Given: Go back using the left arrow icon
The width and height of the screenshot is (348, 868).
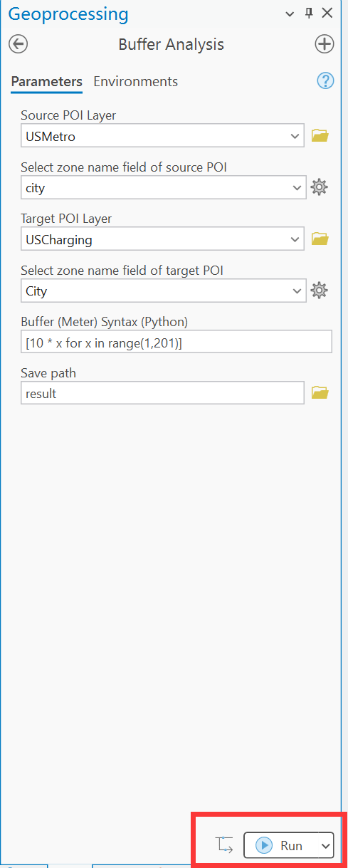Looking at the screenshot, I should pyautogui.click(x=18, y=44).
